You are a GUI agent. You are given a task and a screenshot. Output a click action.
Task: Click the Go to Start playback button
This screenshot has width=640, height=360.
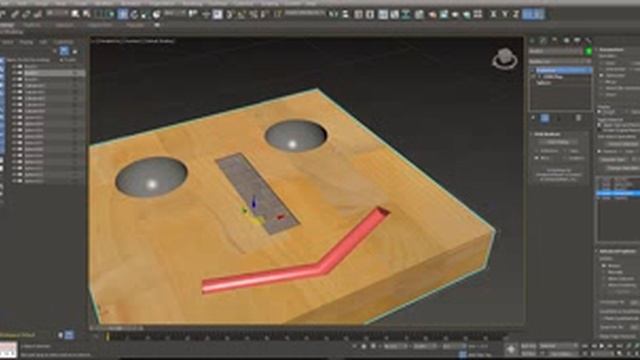584,346
